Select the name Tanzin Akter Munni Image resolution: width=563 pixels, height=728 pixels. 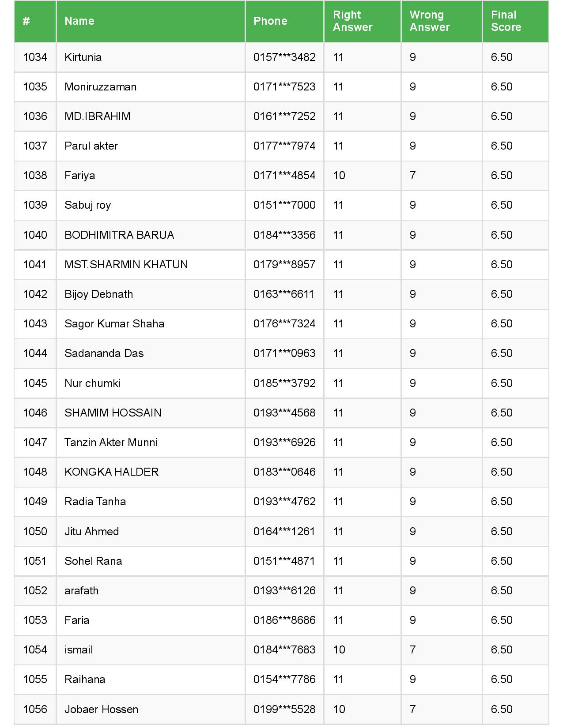coord(111,442)
